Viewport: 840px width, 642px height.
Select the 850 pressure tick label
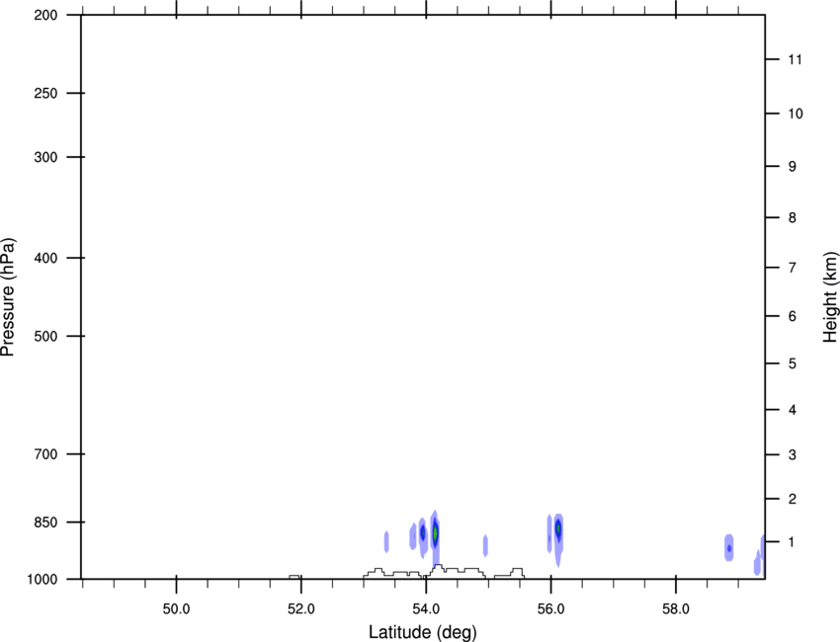point(45,522)
